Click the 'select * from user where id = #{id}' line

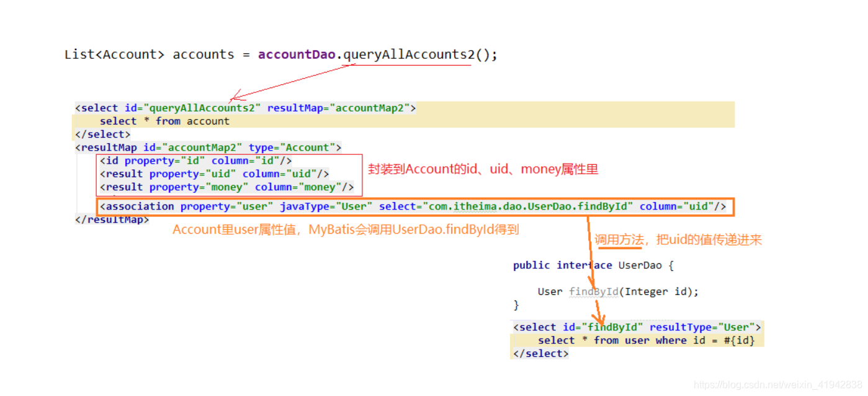pos(647,340)
